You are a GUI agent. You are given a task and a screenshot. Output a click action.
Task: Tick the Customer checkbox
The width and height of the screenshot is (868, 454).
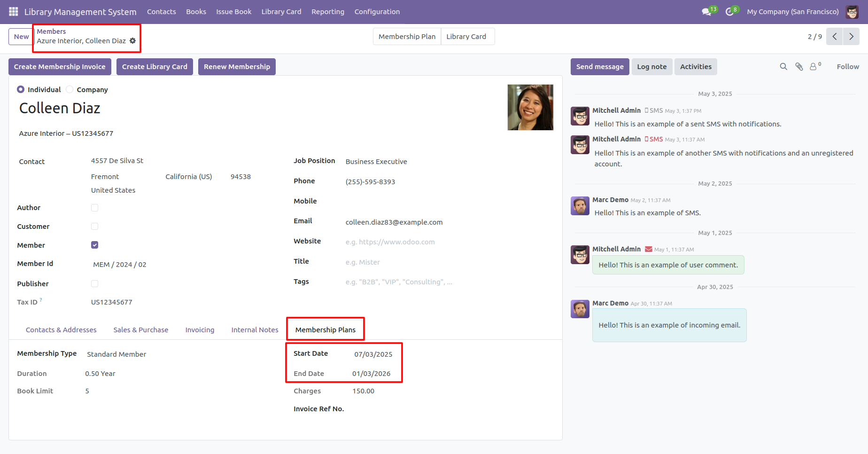point(95,227)
